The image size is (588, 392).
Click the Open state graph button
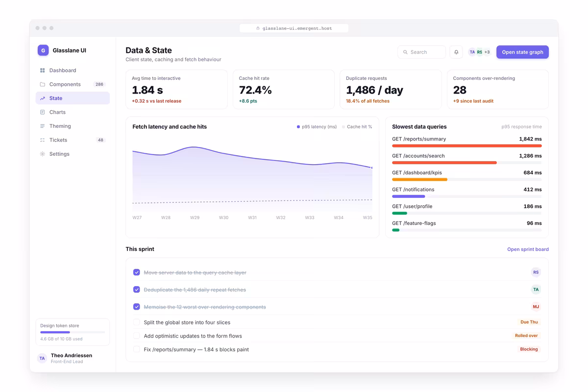522,52
